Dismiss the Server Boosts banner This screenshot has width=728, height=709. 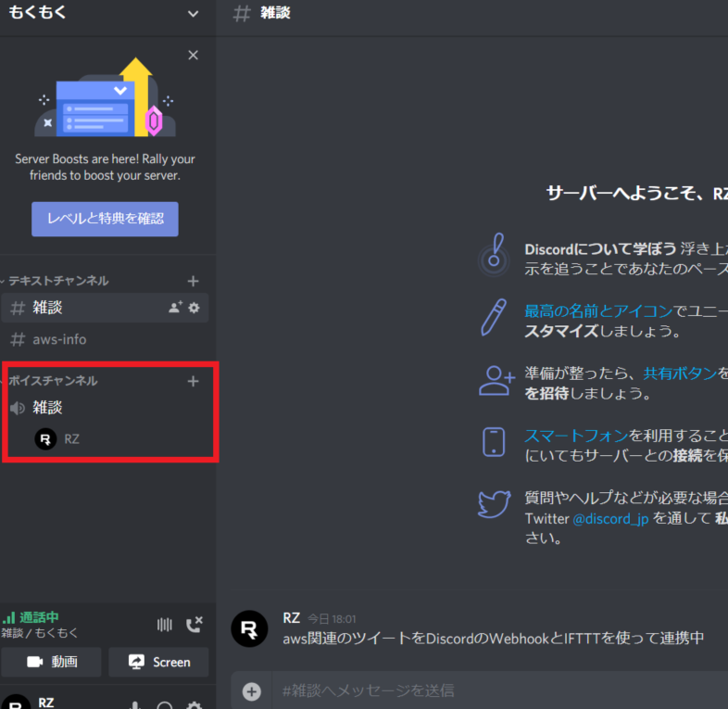point(194,56)
